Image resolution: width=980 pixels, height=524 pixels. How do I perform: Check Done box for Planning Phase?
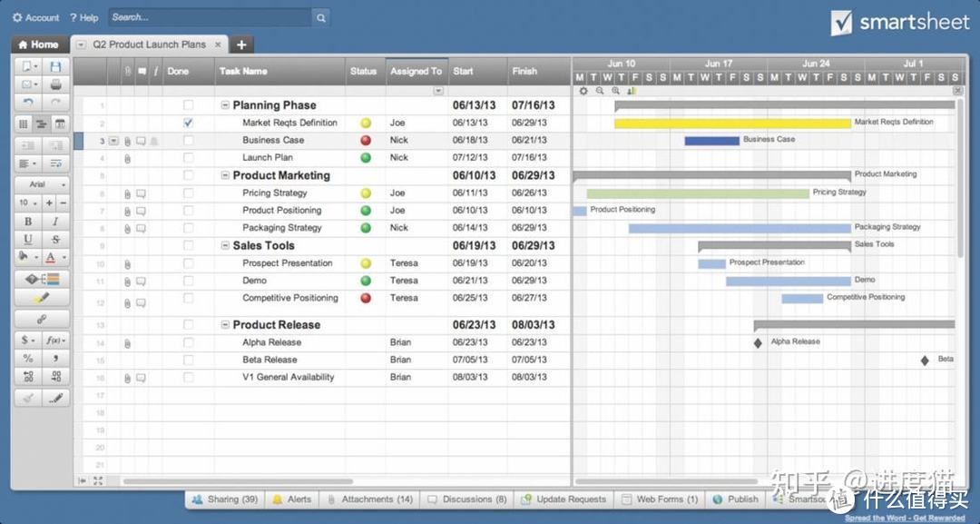[x=188, y=105]
